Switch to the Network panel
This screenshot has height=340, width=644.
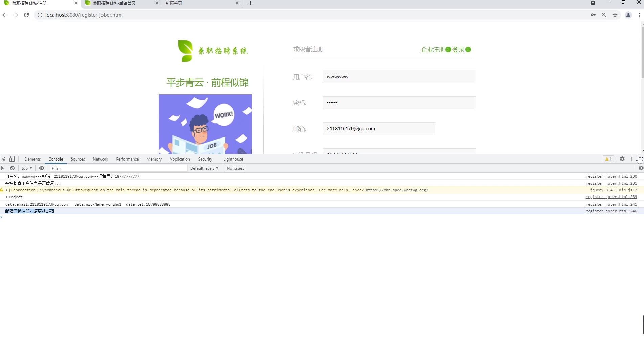tap(100, 159)
